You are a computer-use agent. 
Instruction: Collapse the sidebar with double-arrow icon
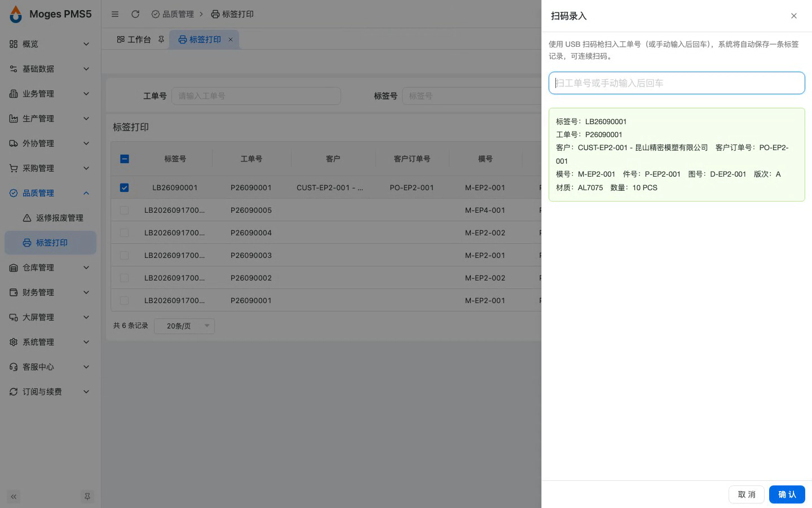tap(14, 497)
